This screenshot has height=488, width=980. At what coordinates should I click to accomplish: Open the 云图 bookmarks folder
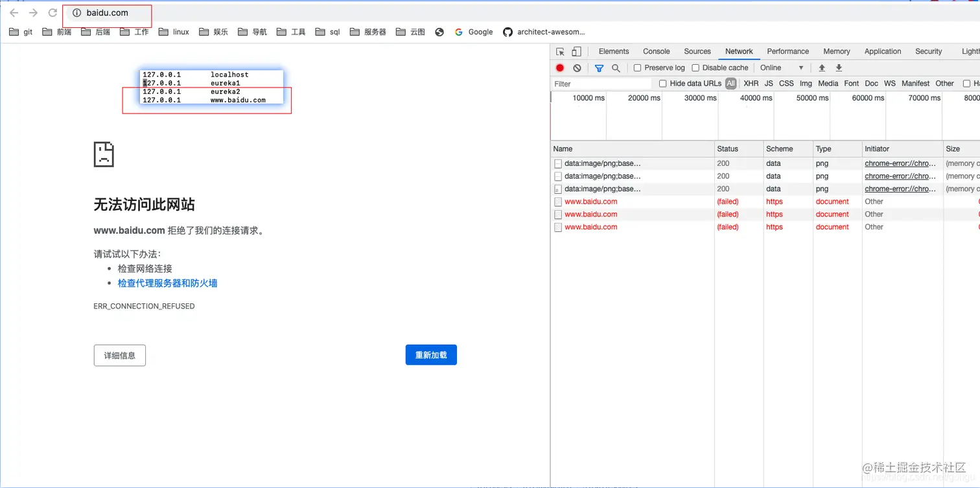[410, 32]
